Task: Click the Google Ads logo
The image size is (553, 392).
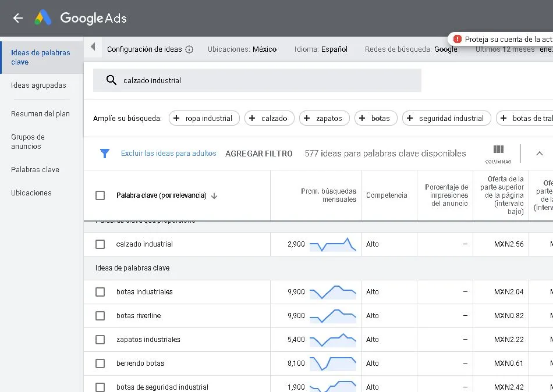Action: [x=81, y=18]
